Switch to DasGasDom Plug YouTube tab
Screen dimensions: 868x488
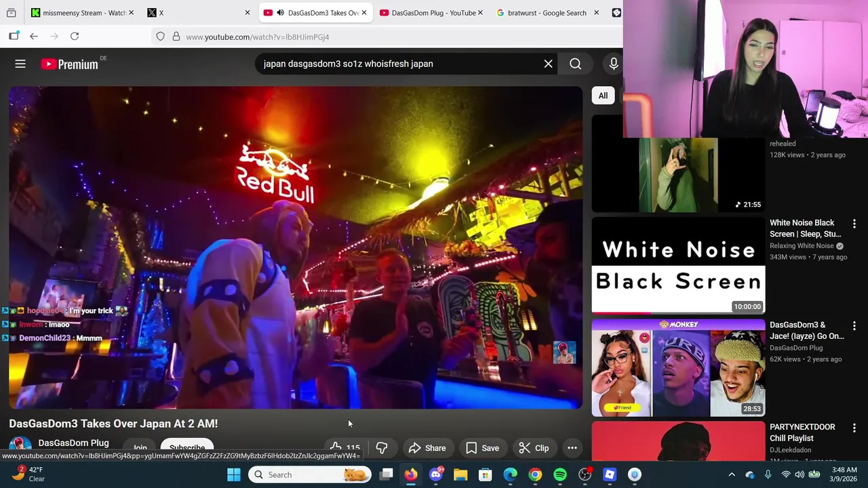(431, 13)
